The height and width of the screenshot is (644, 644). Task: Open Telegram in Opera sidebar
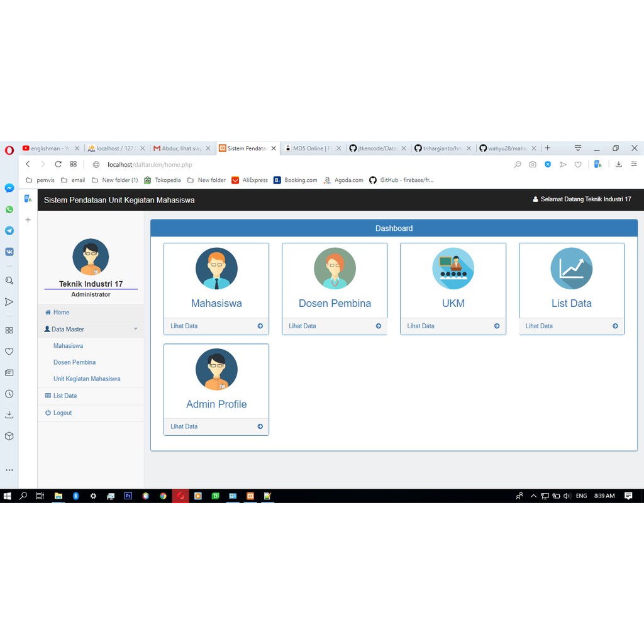[x=9, y=230]
